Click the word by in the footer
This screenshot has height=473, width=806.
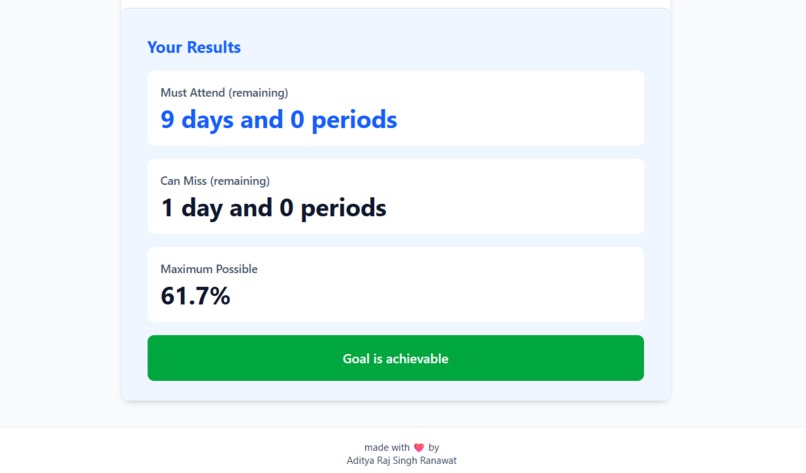point(433,447)
